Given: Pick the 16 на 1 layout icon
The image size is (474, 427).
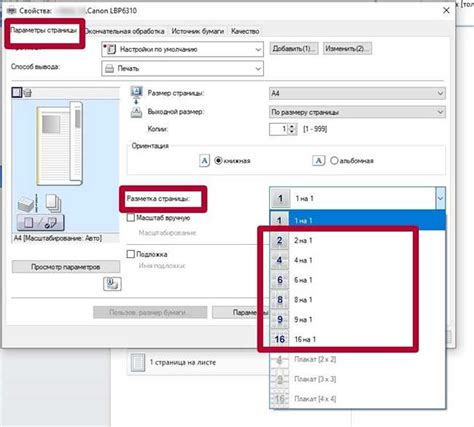Looking at the screenshot, I should coord(279,339).
